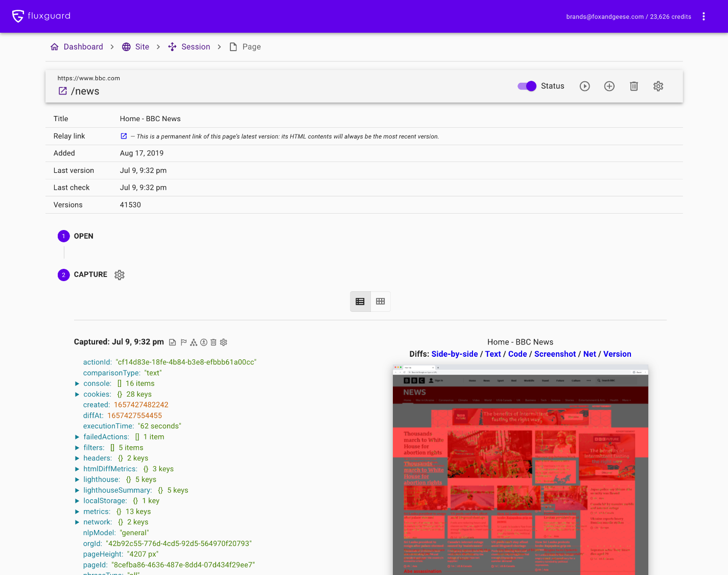Open the BBC News diff screenshot thumbnail
Viewport: 728px width, 575px height.
(x=521, y=470)
